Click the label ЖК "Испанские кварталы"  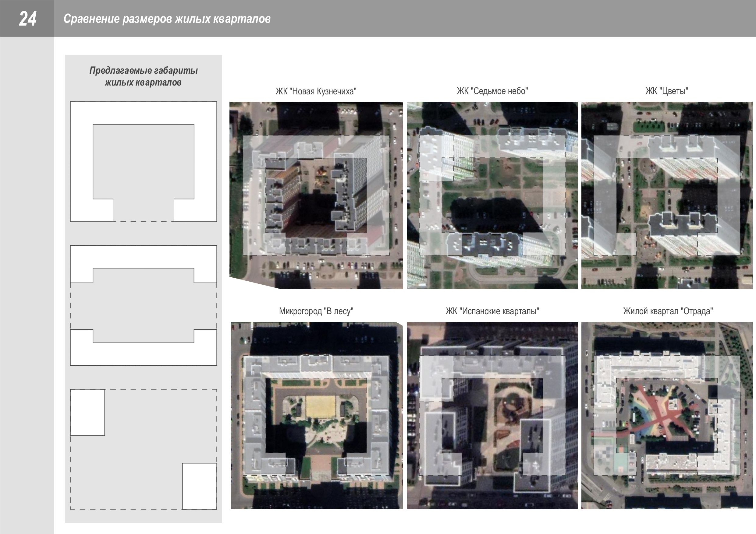point(492,311)
